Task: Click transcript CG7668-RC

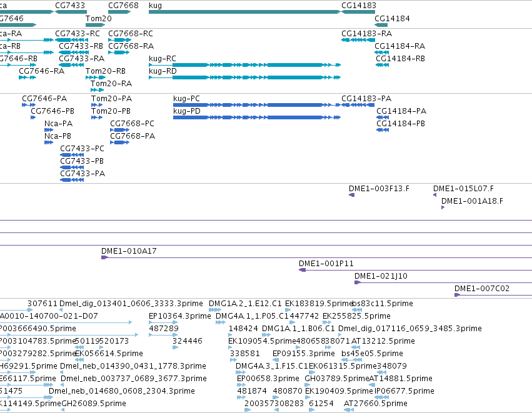Action: pyautogui.click(x=120, y=40)
